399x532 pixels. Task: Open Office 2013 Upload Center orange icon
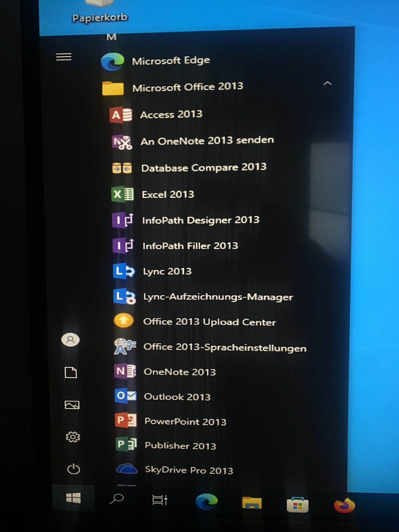(x=124, y=321)
